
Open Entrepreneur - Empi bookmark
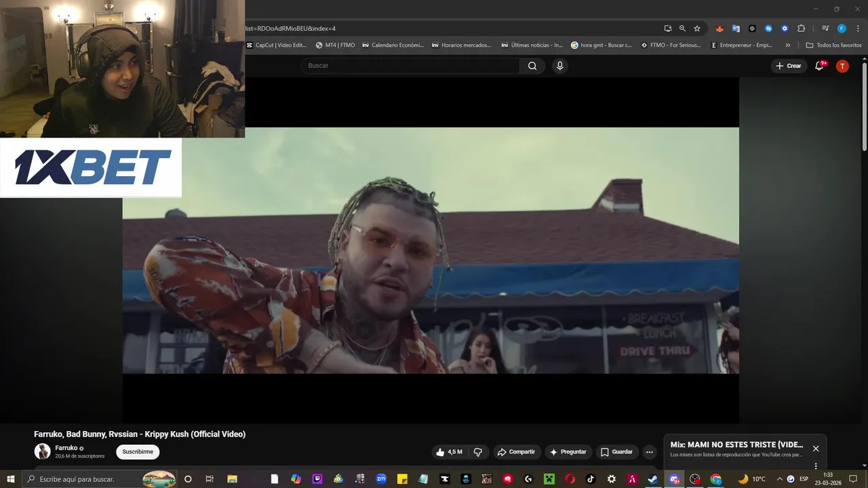742,45
